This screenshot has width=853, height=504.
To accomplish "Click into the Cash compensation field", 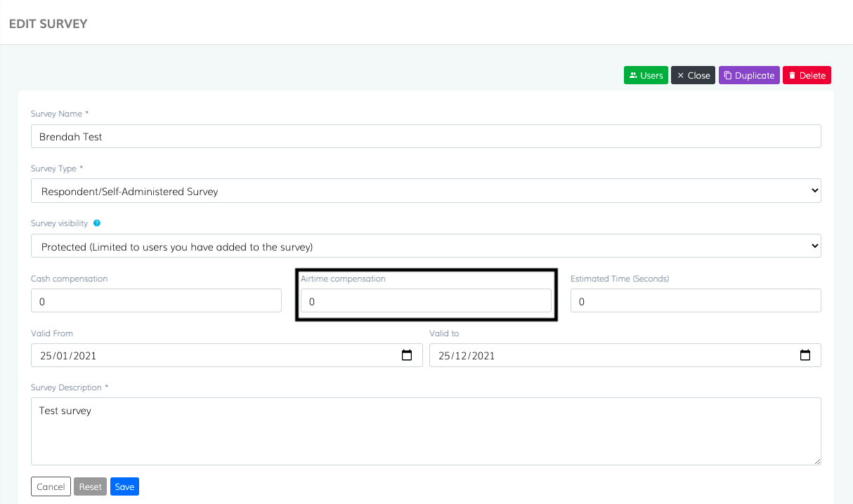I will (156, 301).
